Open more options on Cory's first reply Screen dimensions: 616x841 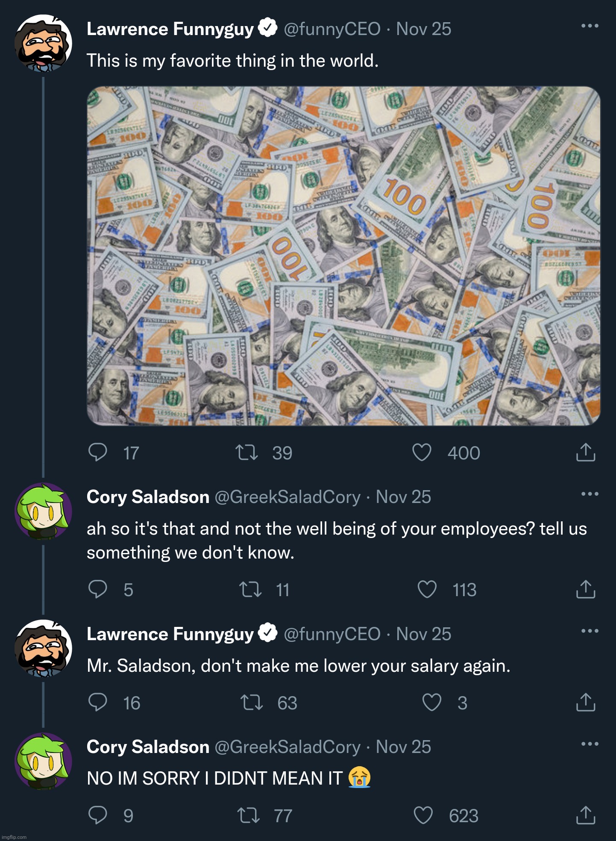pos(590,494)
